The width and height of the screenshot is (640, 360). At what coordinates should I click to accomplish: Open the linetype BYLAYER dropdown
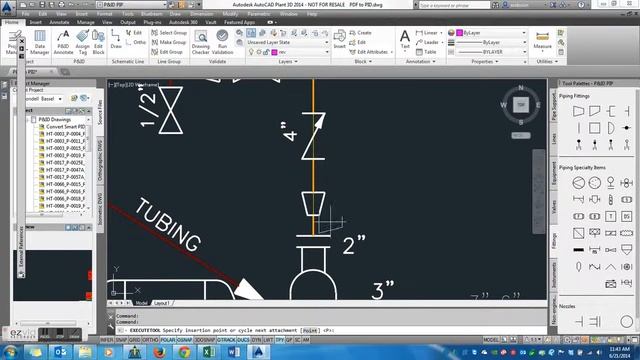pyautogui.click(x=491, y=52)
